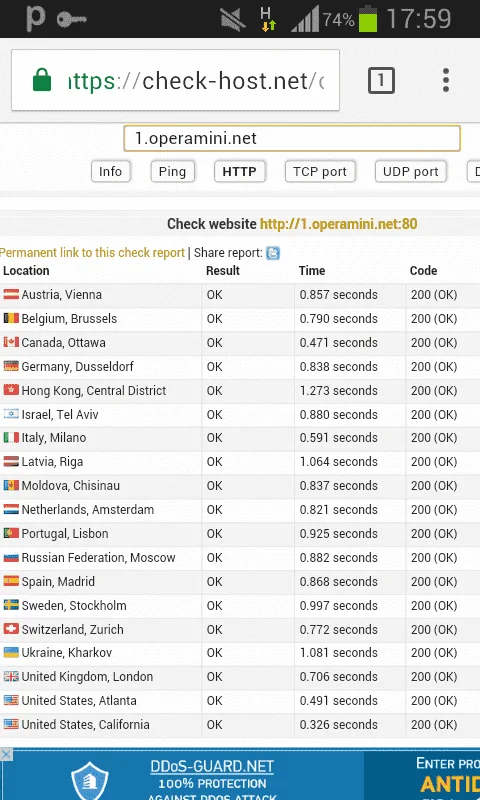Image resolution: width=480 pixels, height=800 pixels.
Task: Tap the Switzerland flag icon
Action: coord(11,629)
